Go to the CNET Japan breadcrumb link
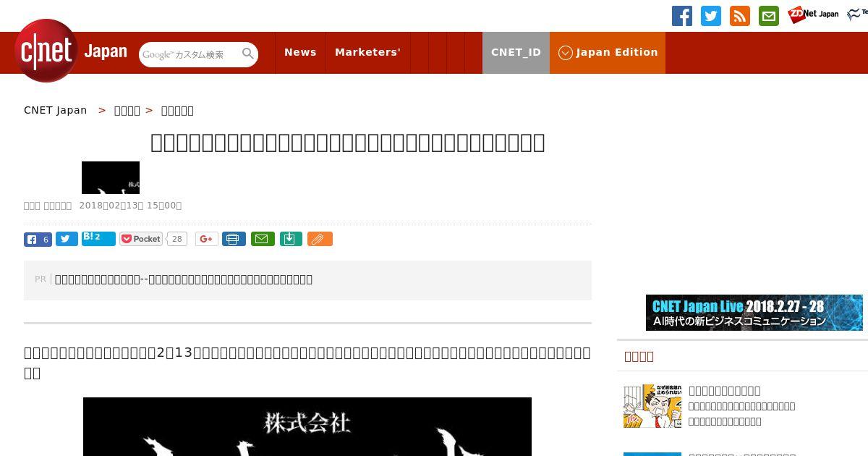 (x=55, y=110)
